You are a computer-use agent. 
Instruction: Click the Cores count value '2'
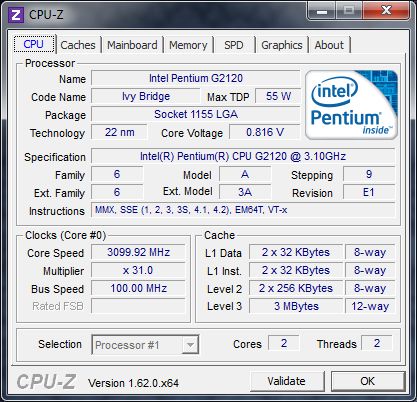coord(284,343)
